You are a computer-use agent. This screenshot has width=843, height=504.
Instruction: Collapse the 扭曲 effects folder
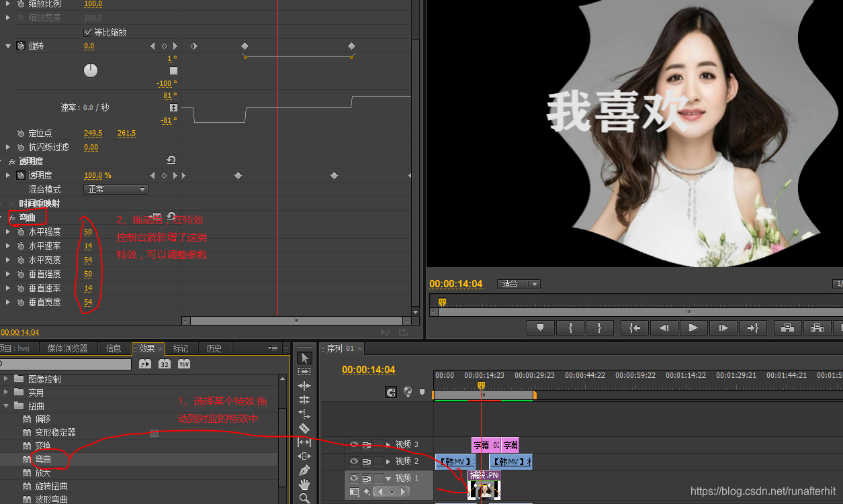pyautogui.click(x=7, y=405)
